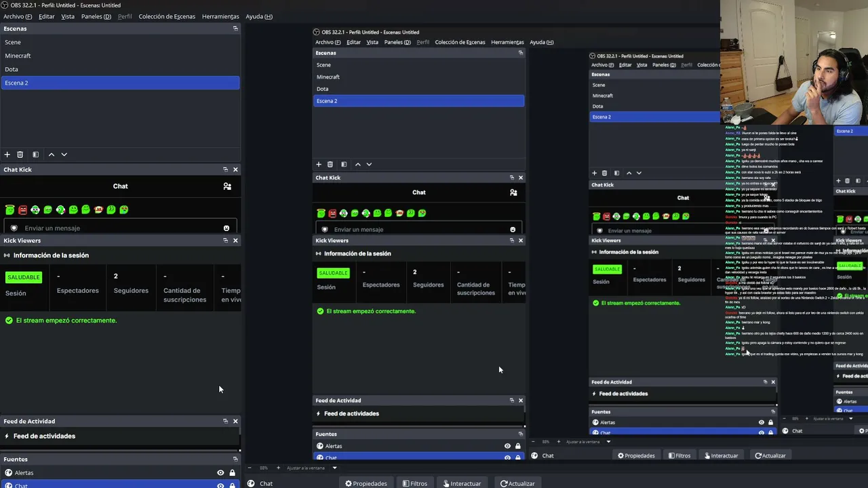The height and width of the screenshot is (488, 868).
Task: Float the main Feed de Actividad dock
Action: [225, 422]
